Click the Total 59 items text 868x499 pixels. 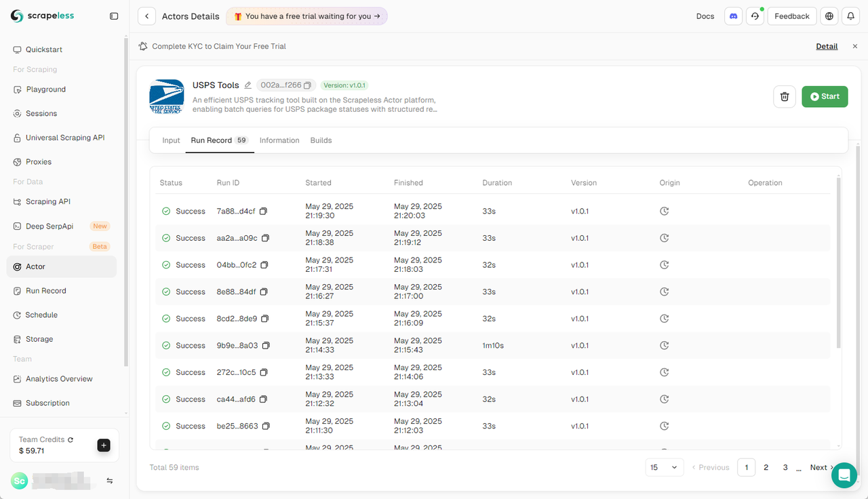tap(174, 467)
